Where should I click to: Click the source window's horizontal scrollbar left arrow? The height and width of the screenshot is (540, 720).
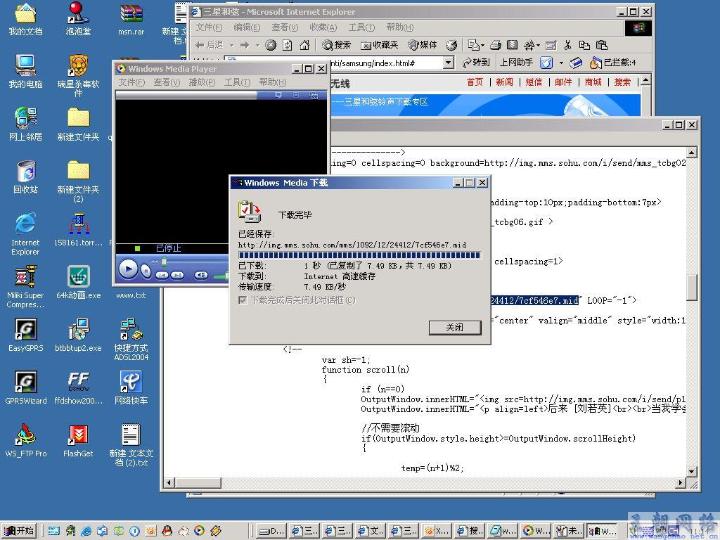tap(170, 483)
